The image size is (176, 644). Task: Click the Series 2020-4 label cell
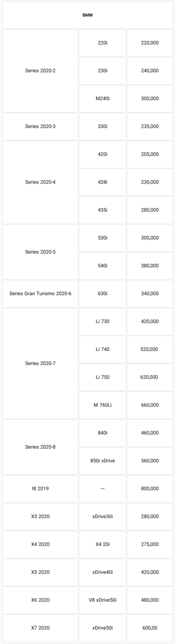pyautogui.click(x=40, y=182)
